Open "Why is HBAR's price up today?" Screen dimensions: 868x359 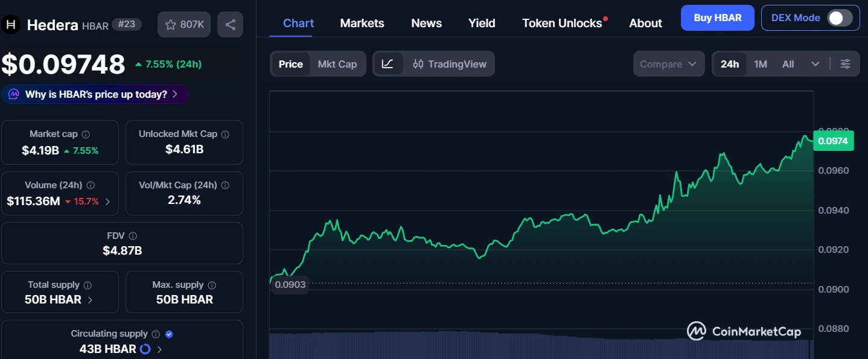click(95, 94)
